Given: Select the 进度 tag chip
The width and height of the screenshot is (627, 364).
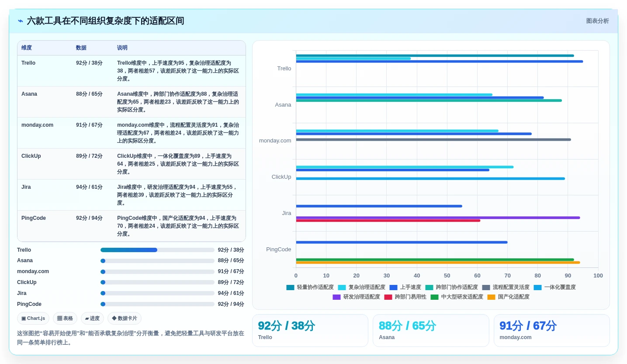Looking at the screenshot, I should [x=92, y=319].
